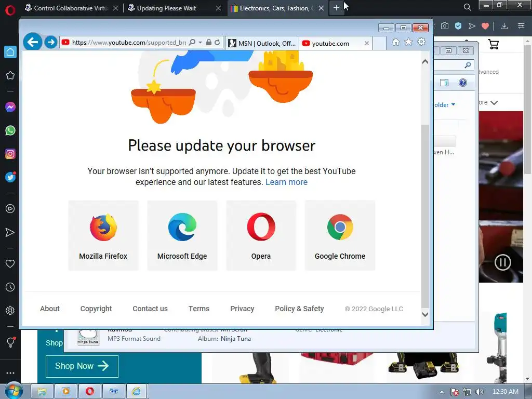
Task: Click IE page scrollbar up arrow
Action: click(x=425, y=62)
